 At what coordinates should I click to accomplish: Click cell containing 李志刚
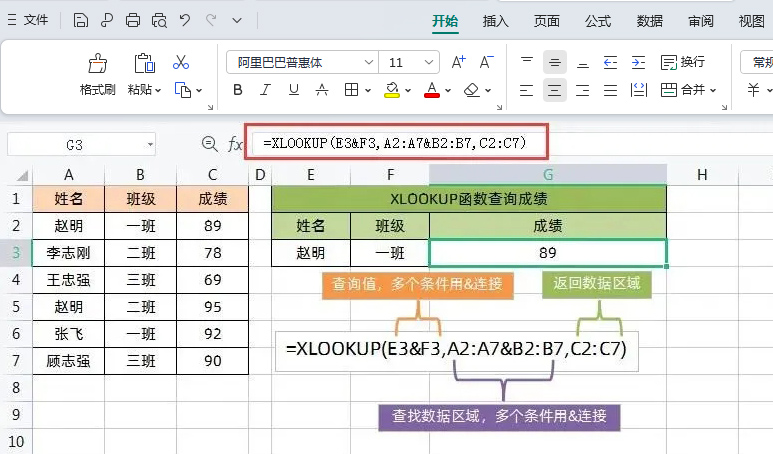click(69, 253)
